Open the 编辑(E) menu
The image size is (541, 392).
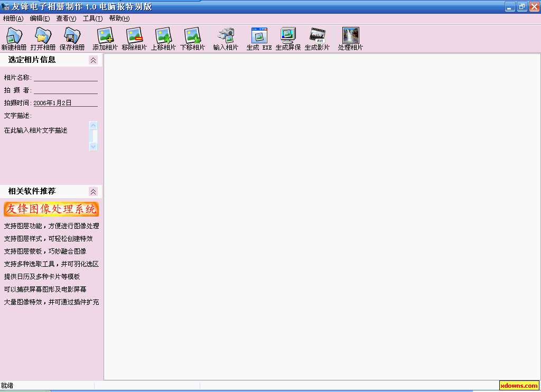[x=40, y=18]
